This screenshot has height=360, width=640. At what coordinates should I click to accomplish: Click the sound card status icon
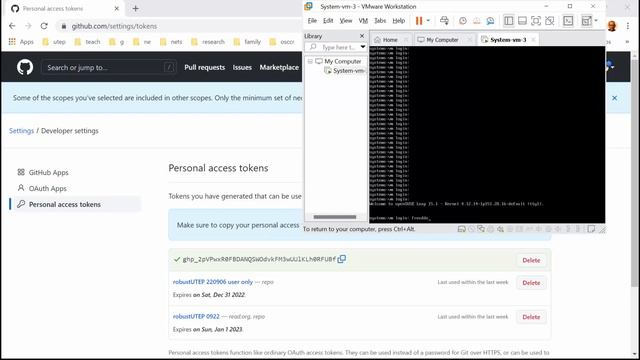click(500, 229)
